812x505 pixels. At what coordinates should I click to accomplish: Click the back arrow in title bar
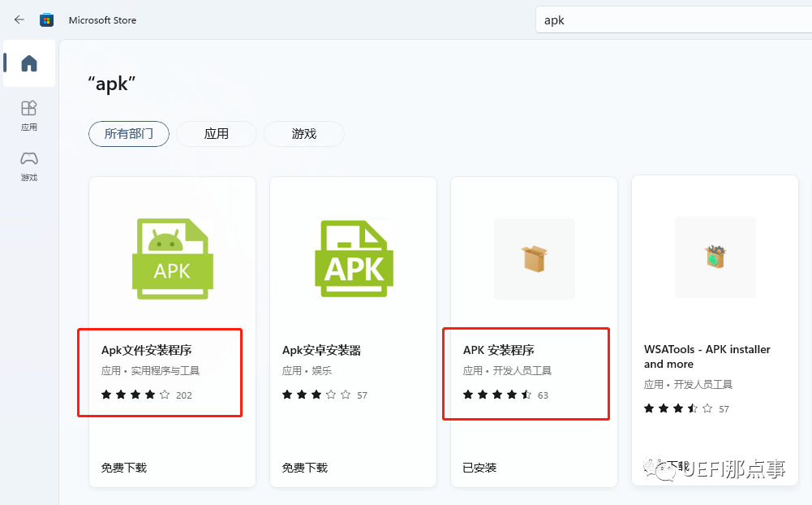(x=19, y=19)
